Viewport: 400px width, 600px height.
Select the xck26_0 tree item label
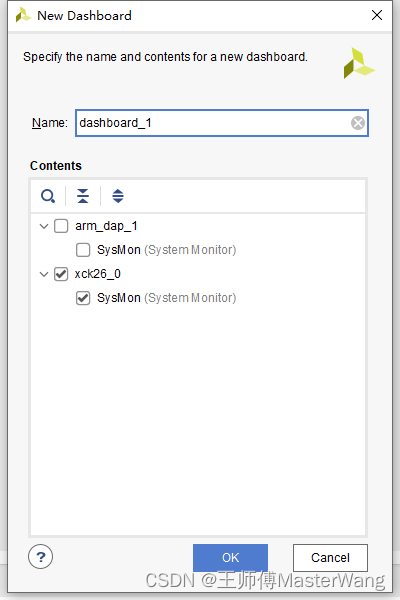tap(98, 274)
